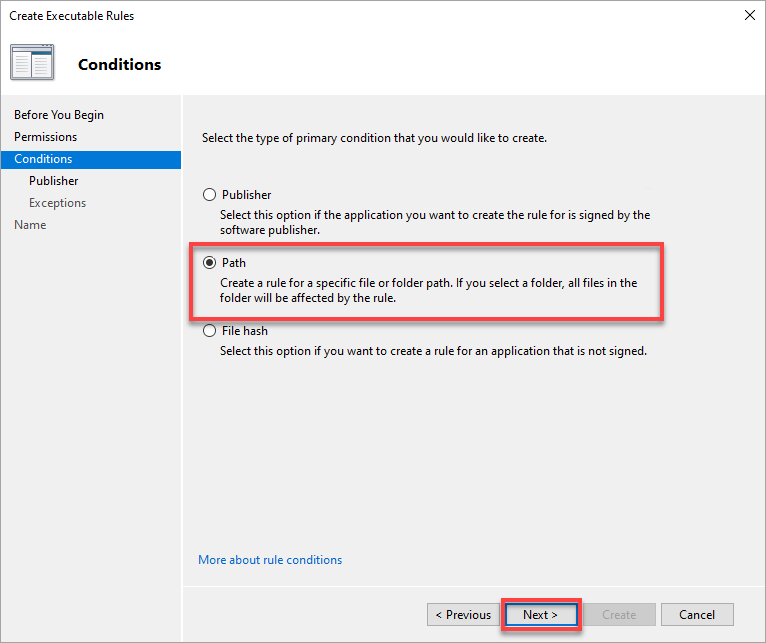Open the Permissions step in sidebar
This screenshot has width=766, height=643.
(45, 137)
